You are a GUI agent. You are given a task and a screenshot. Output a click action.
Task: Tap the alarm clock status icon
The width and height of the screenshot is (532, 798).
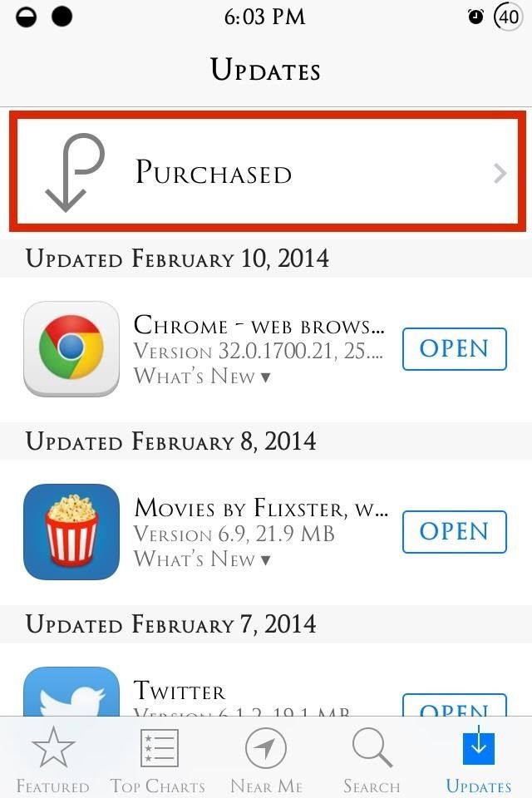pyautogui.click(x=475, y=17)
